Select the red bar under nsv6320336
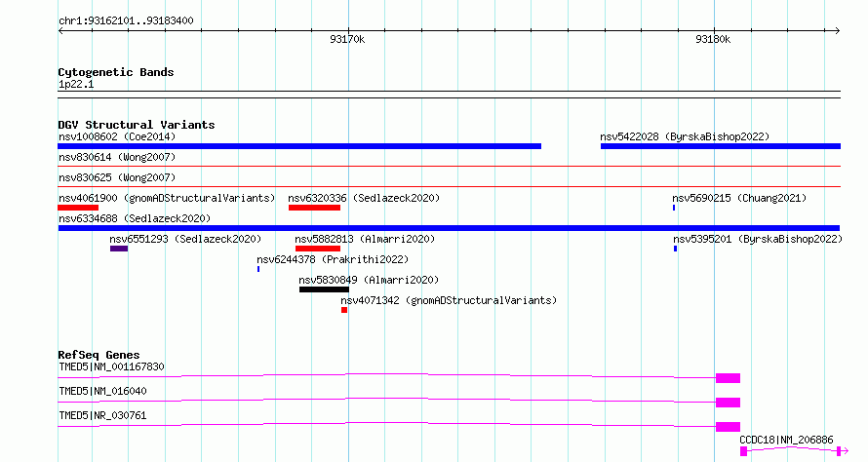Viewport: 868px width, 462px height. (314, 208)
